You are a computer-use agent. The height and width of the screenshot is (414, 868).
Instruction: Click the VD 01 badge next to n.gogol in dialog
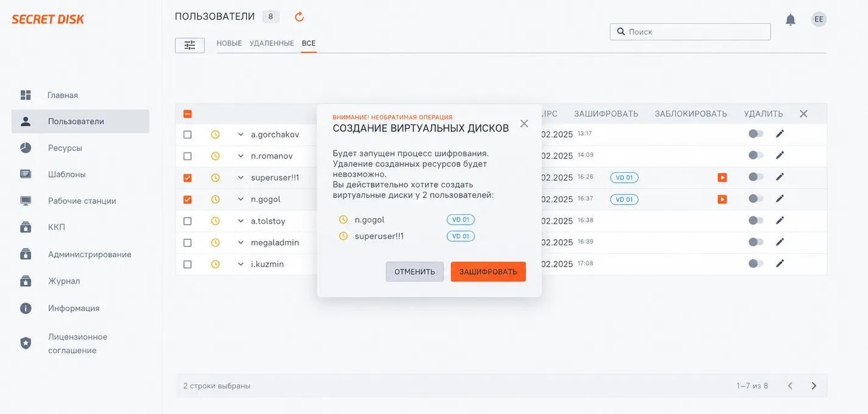click(x=460, y=220)
